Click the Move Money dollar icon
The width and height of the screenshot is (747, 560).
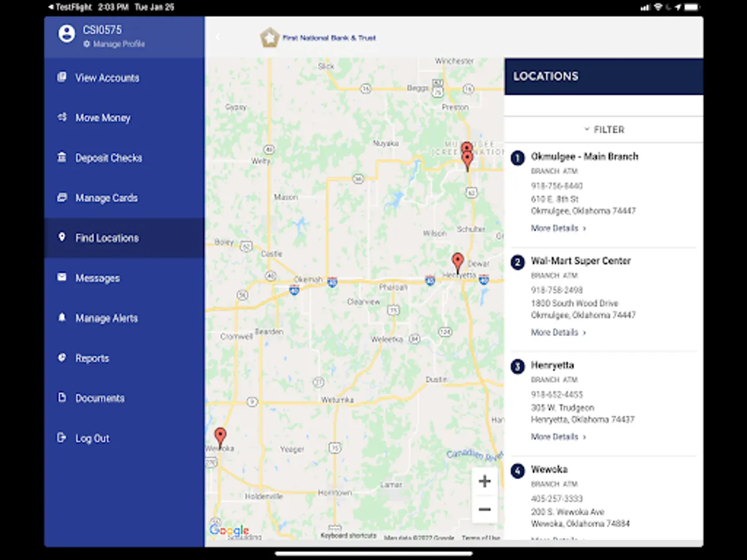click(62, 117)
